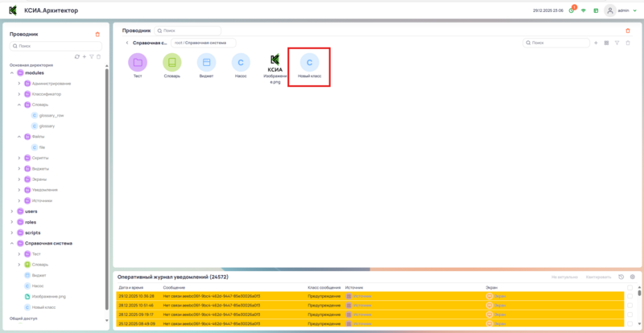Click the notifications bell icon in header
This screenshot has height=333, width=644.
(x=572, y=10)
